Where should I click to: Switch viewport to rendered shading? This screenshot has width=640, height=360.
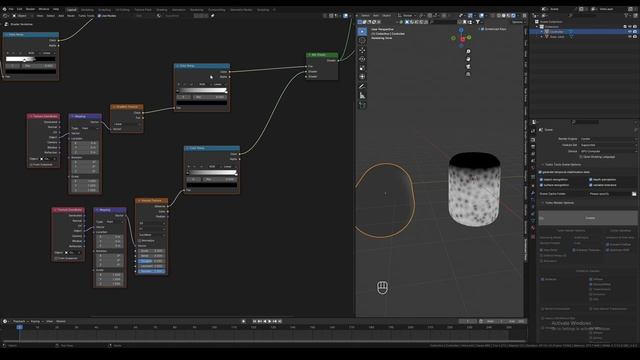coord(513,16)
